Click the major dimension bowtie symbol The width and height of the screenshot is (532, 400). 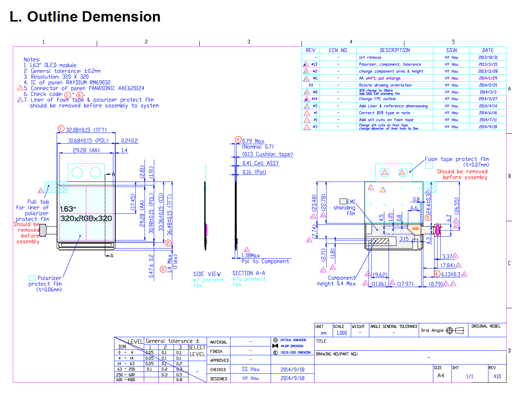275,346
